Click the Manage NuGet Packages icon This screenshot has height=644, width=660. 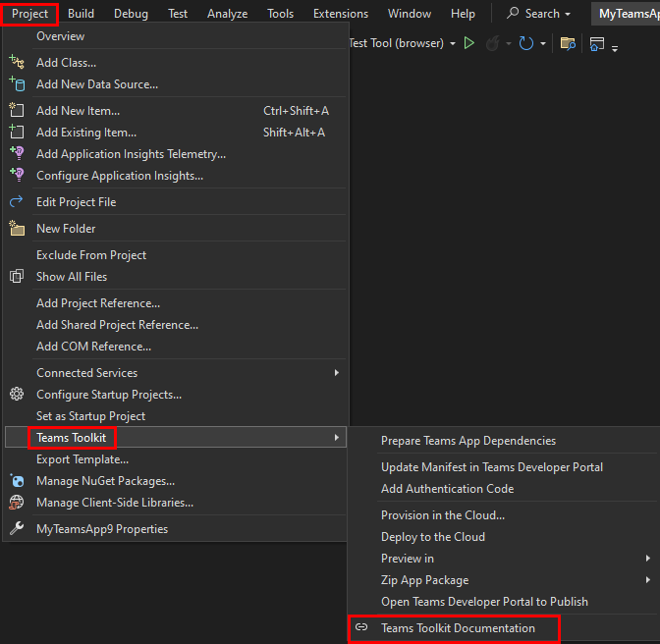(x=17, y=481)
